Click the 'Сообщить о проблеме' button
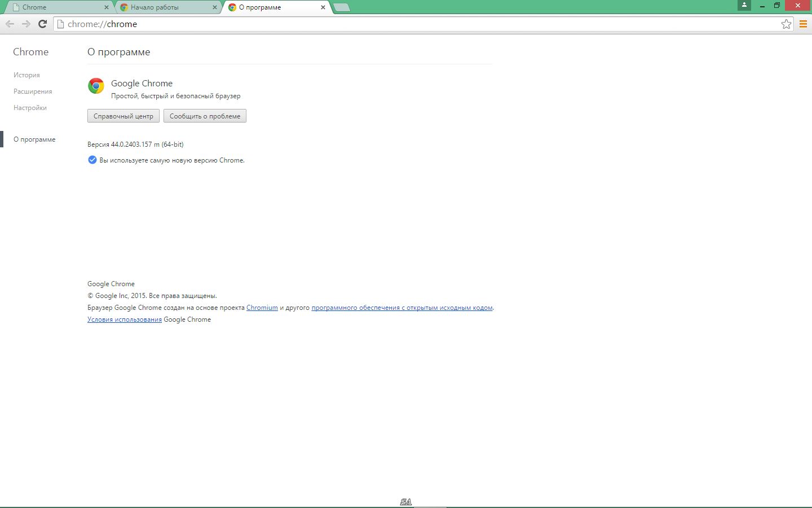This screenshot has width=812, height=508. coord(205,116)
